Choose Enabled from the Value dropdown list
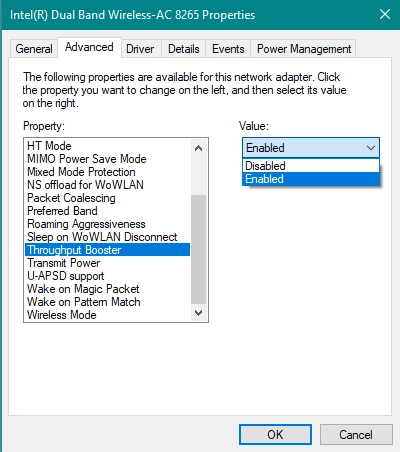The width and height of the screenshot is (400, 452). [311, 179]
